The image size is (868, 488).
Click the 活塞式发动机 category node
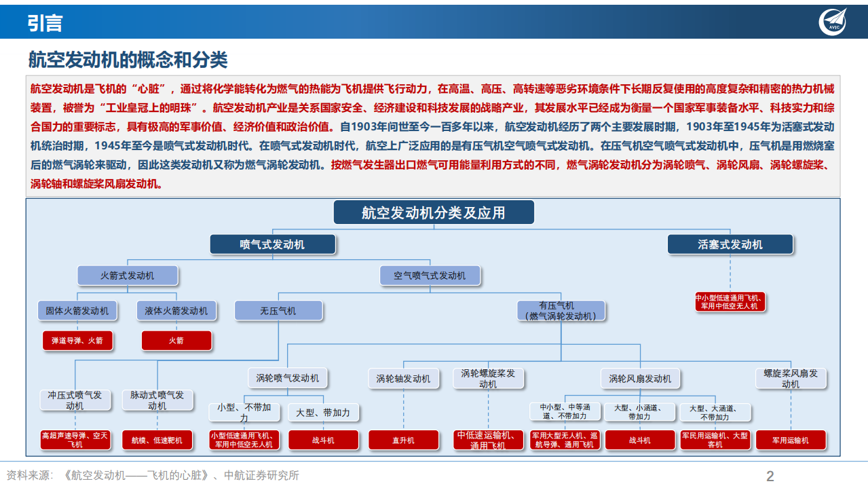(730, 244)
